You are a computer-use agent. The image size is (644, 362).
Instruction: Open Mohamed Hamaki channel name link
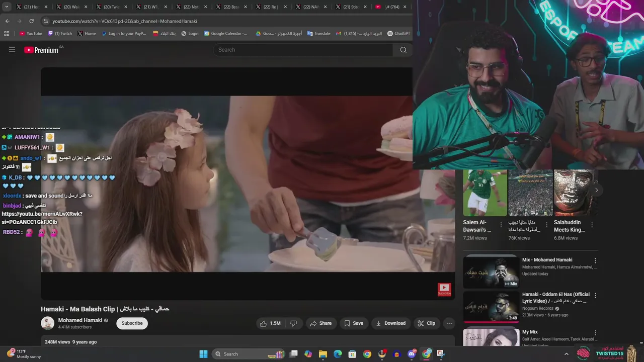(x=80, y=320)
